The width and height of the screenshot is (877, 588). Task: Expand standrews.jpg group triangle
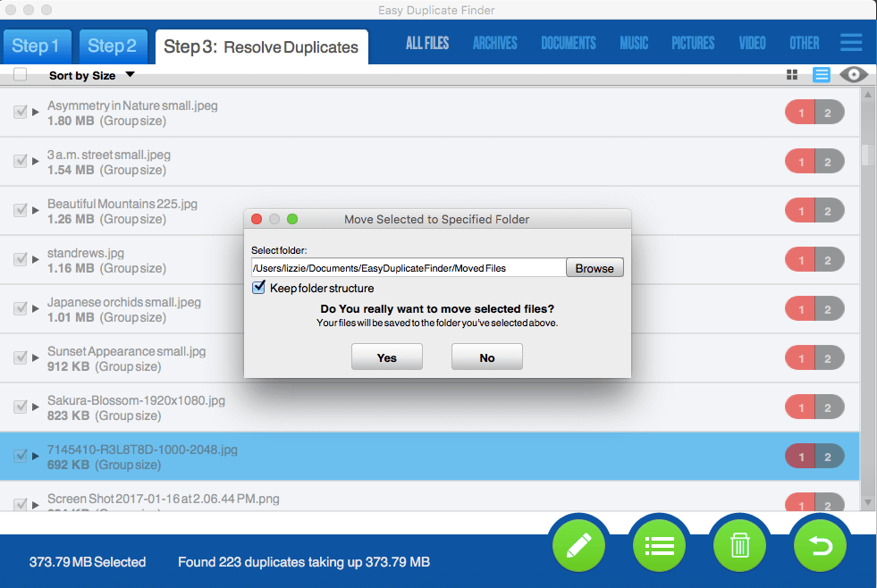(x=35, y=260)
